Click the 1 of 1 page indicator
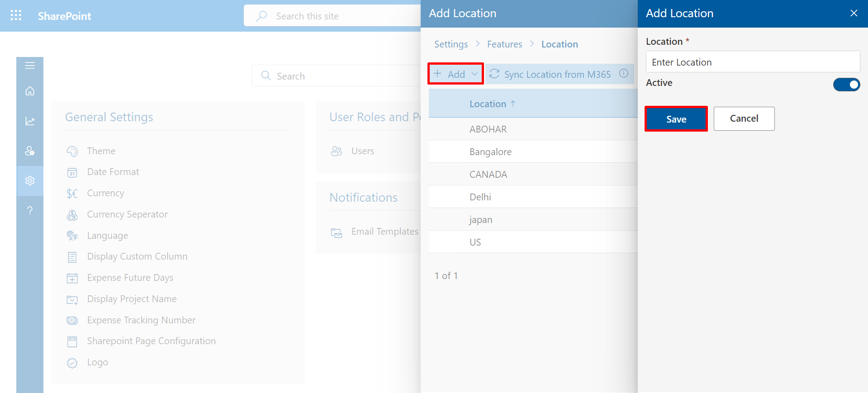The height and width of the screenshot is (393, 868). coord(446,276)
